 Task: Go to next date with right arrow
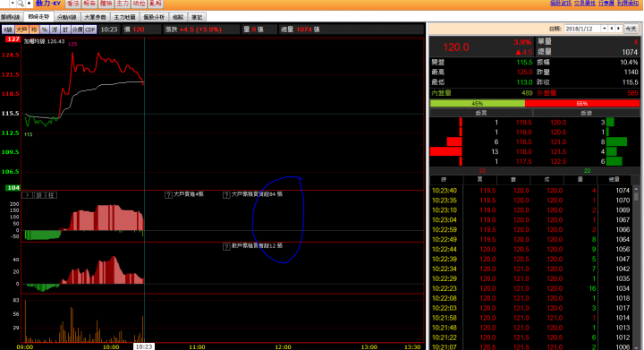pos(619,29)
